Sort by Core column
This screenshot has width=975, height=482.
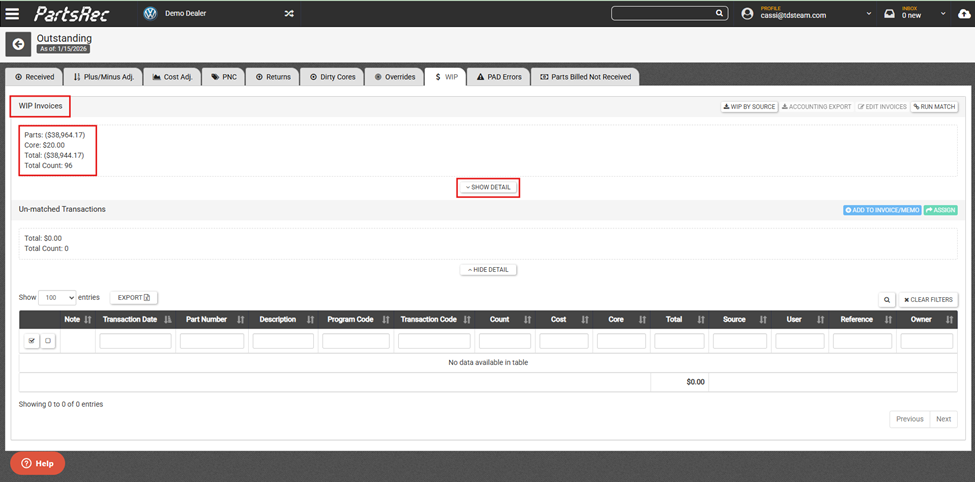pyautogui.click(x=642, y=320)
